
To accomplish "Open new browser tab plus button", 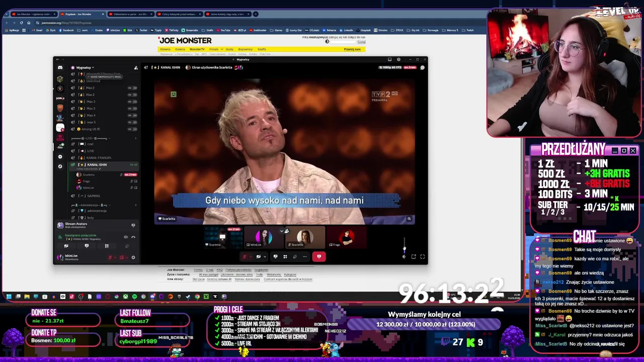I will [x=256, y=14].
